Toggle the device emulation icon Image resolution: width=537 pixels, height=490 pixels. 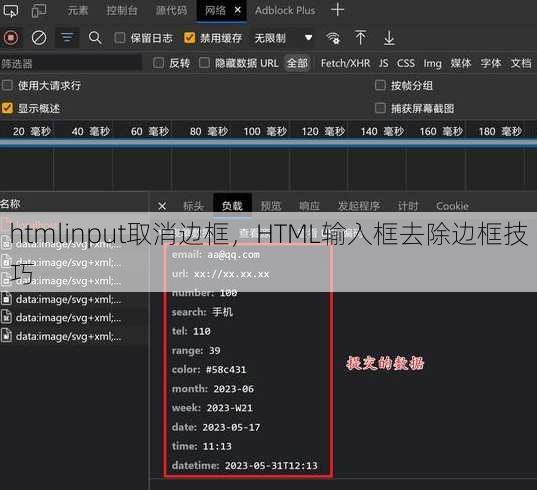(x=39, y=10)
